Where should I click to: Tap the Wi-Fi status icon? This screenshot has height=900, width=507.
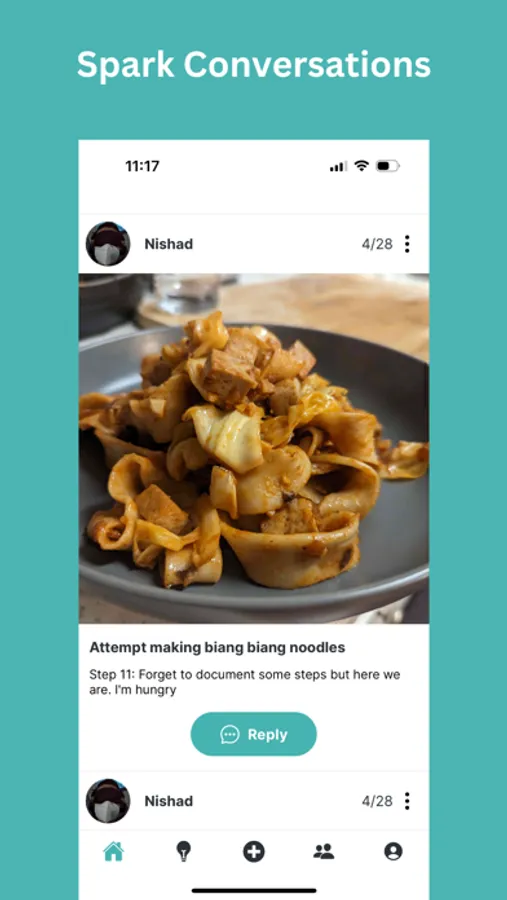[x=361, y=166]
